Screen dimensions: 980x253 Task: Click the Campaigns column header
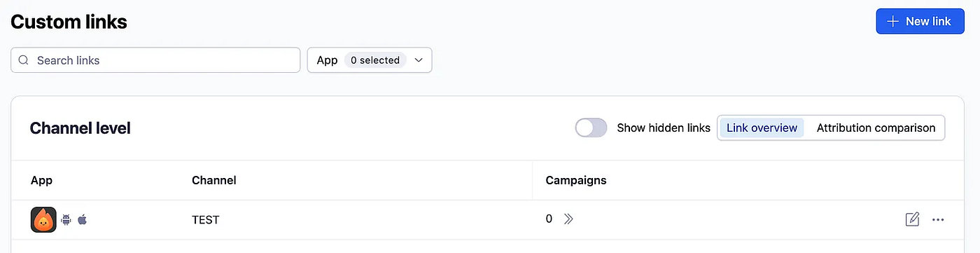coord(576,180)
